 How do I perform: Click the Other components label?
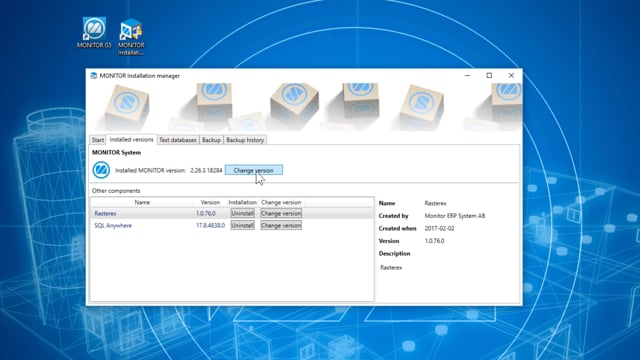[x=116, y=191]
